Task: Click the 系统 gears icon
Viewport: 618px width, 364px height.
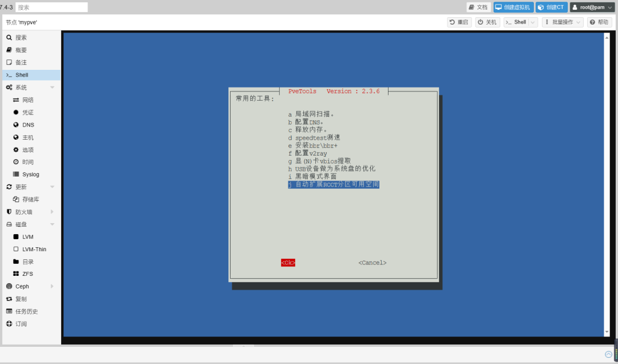Action: tap(9, 87)
